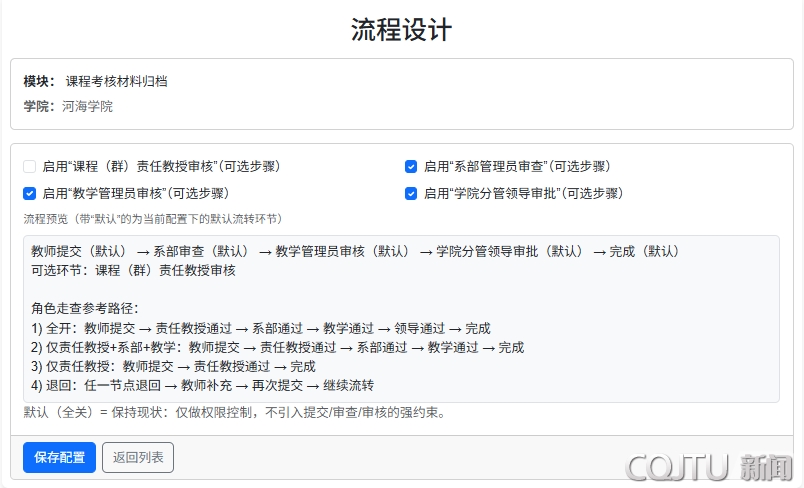Image resolution: width=804 pixels, height=488 pixels.
Task: Click the 流程设计 page heading
Action: coord(401,30)
